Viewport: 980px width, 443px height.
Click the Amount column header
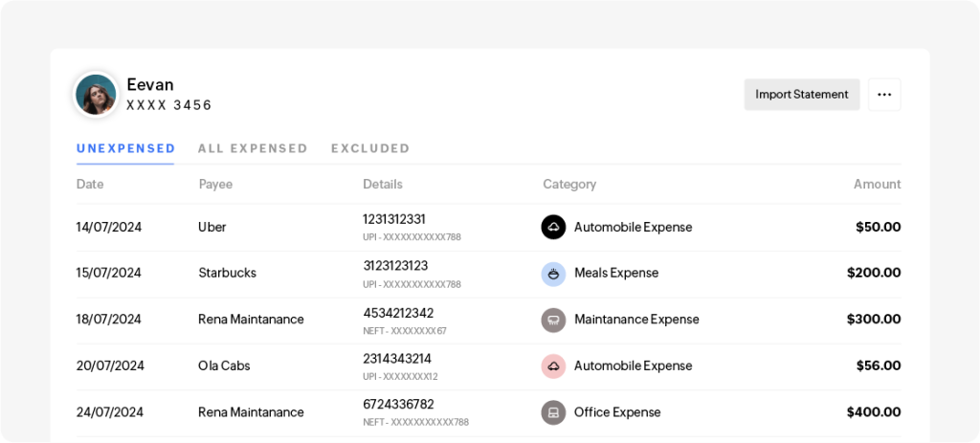point(877,184)
